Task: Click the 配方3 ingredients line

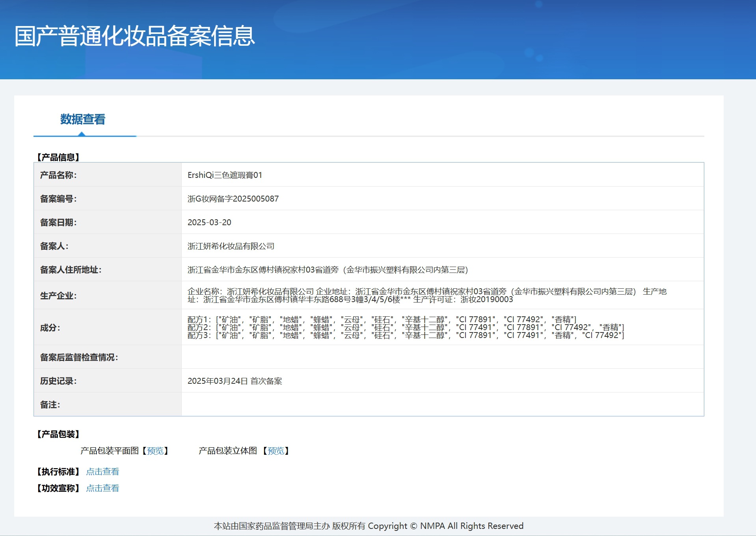Action: tap(406, 335)
